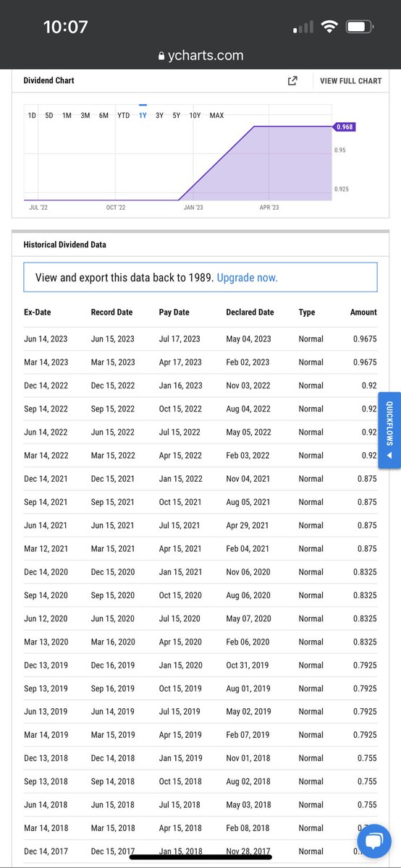401x868 pixels.
Task: Select the 6M chart range
Action: (104, 116)
